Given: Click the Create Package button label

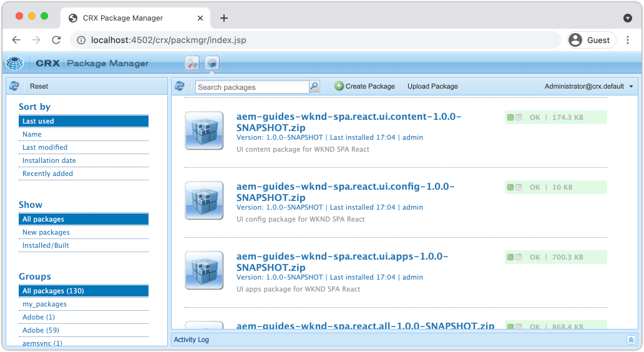Looking at the screenshot, I should (x=370, y=86).
